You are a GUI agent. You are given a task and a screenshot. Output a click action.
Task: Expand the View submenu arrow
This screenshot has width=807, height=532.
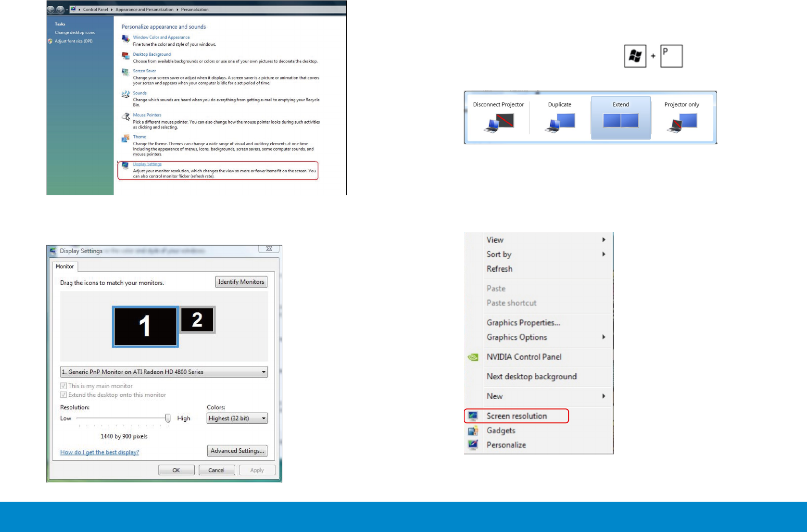click(604, 240)
